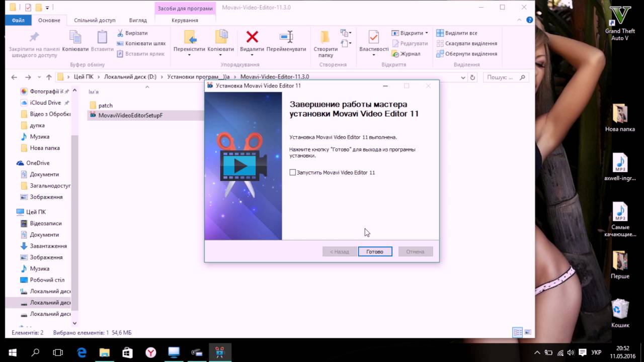Select the MovaviVideoEditorSetupF file
This screenshot has width=644, height=362.
(130, 115)
